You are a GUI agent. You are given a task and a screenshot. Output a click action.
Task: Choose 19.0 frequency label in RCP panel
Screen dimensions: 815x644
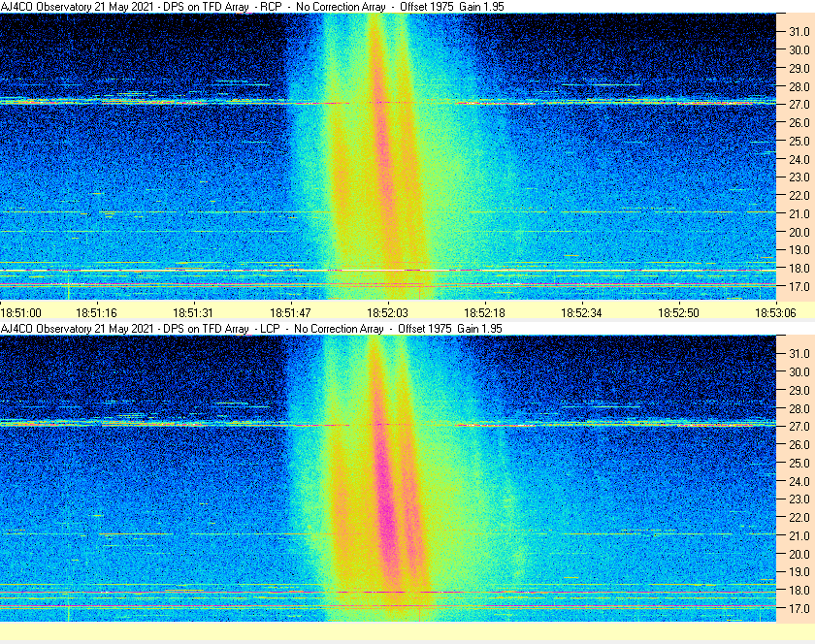pyautogui.click(x=799, y=250)
